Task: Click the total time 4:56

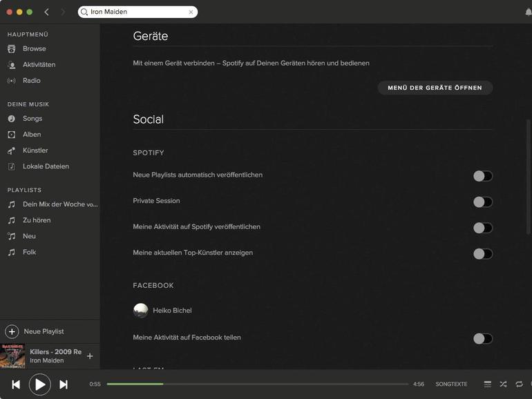Action: pyautogui.click(x=419, y=384)
